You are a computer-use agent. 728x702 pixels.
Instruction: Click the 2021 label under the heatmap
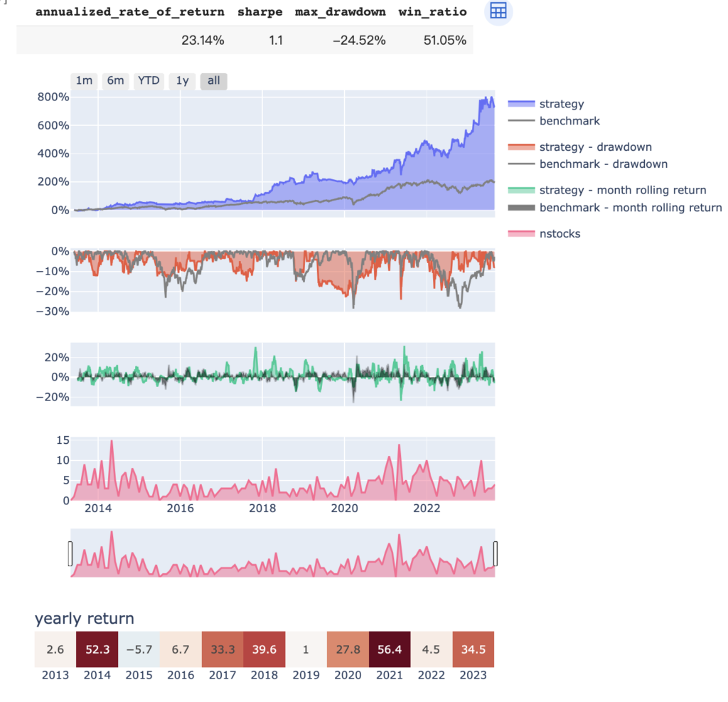point(390,675)
